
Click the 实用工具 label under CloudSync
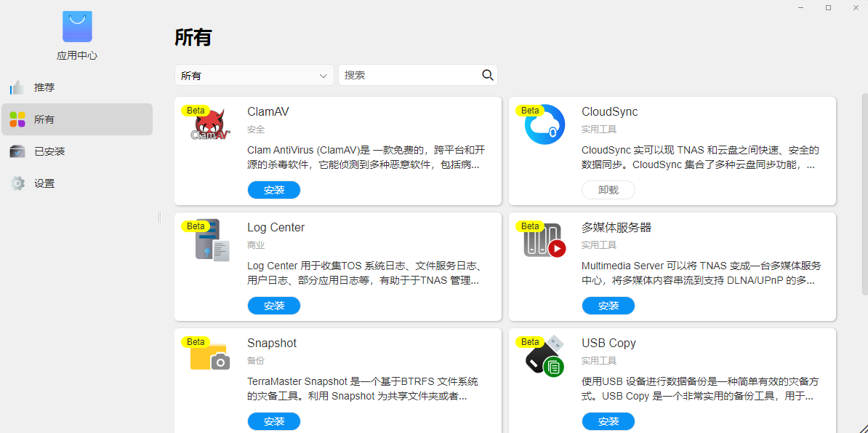[599, 130]
